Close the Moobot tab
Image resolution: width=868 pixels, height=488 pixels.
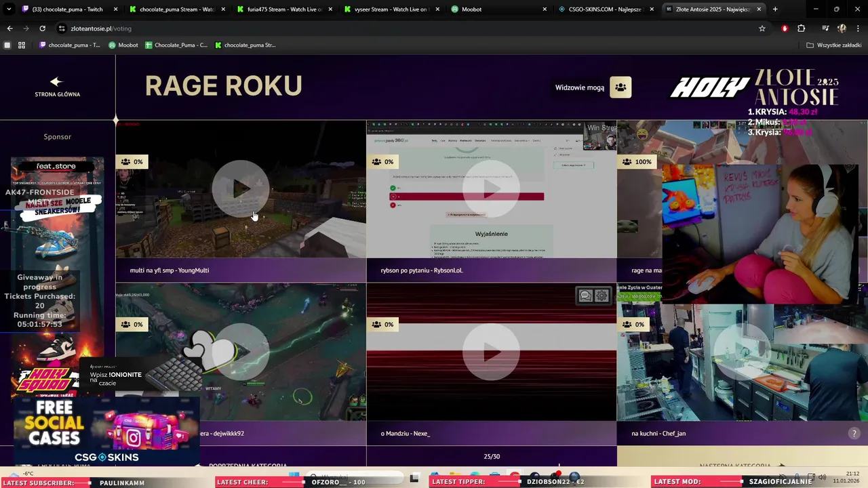[x=545, y=9]
